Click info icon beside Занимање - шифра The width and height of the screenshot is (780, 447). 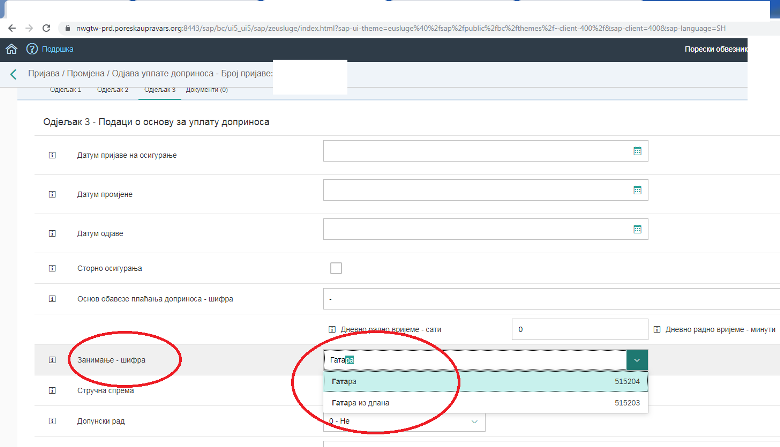[51, 360]
